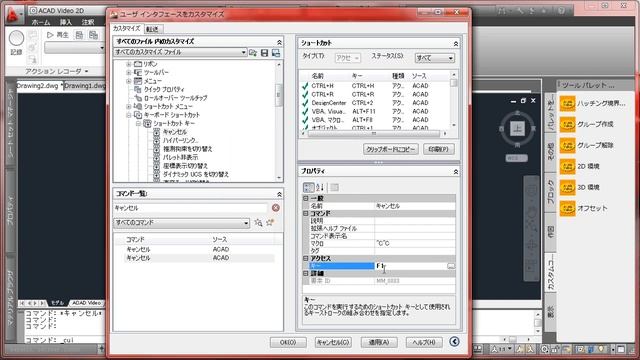Click the save customization file icon
Image resolution: width=640 pixels, height=360 pixels.
(x=264, y=53)
